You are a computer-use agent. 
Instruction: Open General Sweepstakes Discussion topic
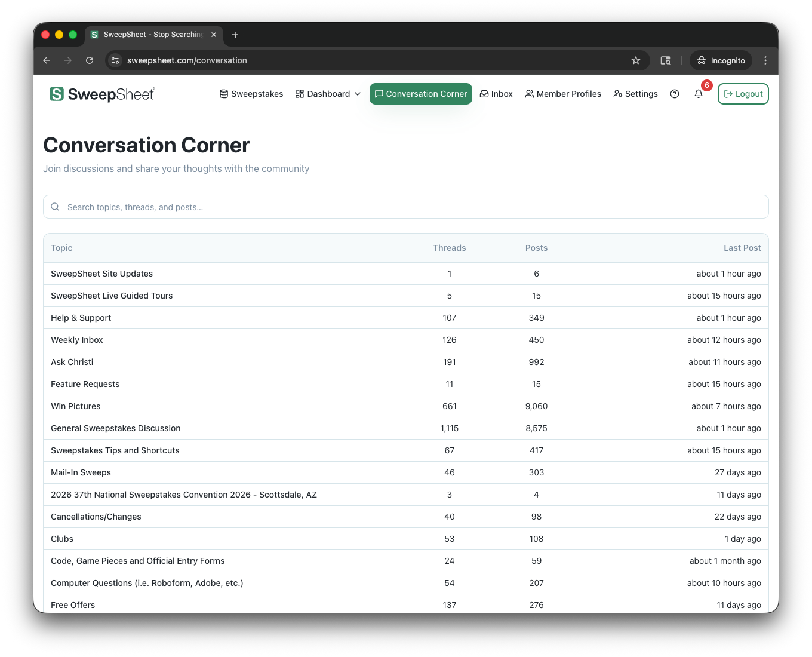click(x=115, y=428)
